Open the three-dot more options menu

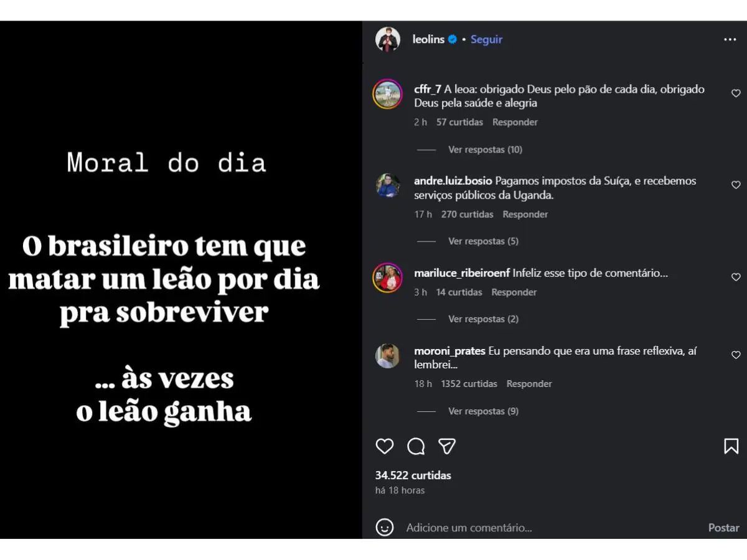pos(730,40)
